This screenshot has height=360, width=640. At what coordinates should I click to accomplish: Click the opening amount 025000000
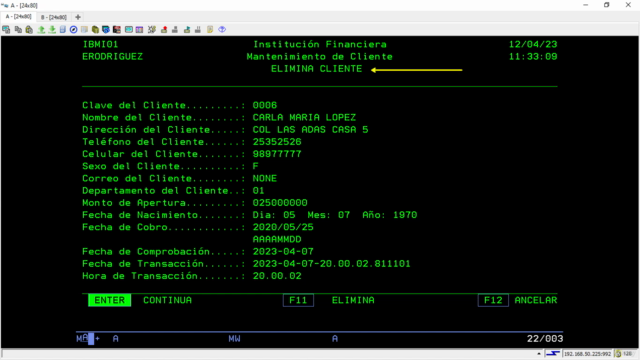(280, 203)
